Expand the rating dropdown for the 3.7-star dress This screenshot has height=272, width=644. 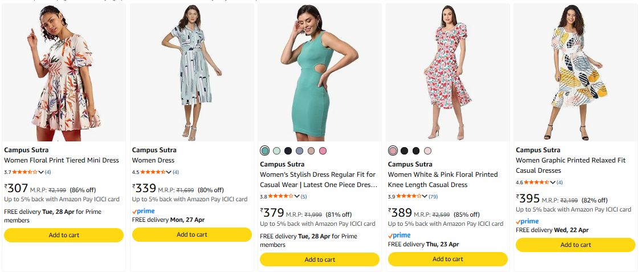(x=41, y=172)
